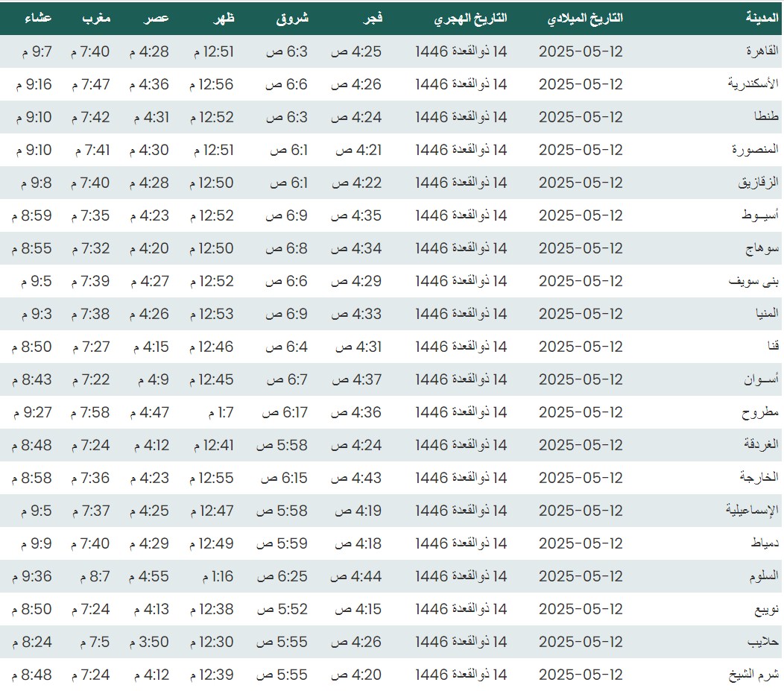This screenshot has width=784, height=691.
Task: Click the Hijri date in the سوهاج row
Action: coord(461,248)
